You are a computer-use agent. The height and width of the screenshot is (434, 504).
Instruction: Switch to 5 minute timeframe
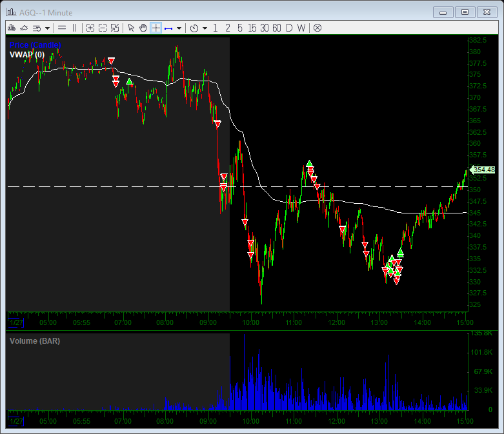click(x=240, y=28)
